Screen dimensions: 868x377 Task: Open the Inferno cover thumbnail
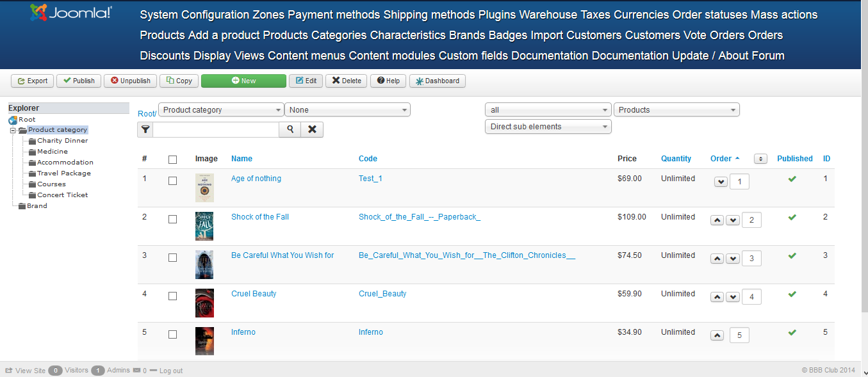[204, 342]
